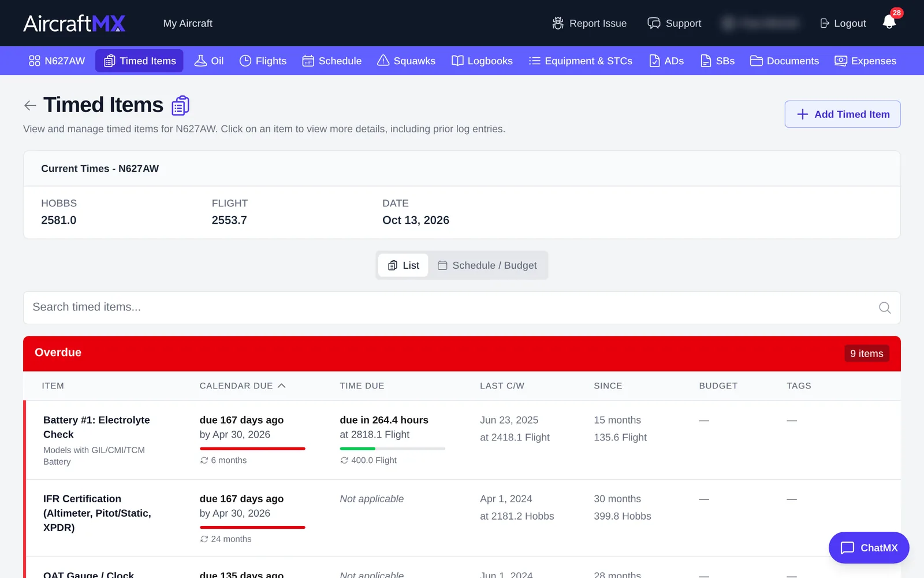Screen dimensions: 924x578
Task: Click the Report Issue link
Action: click(590, 23)
